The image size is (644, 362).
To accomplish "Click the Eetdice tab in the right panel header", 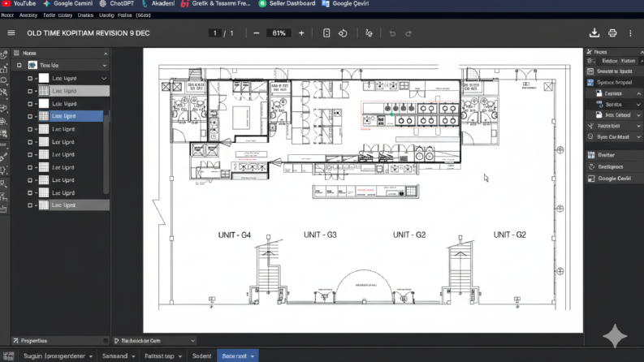I will (610, 61).
